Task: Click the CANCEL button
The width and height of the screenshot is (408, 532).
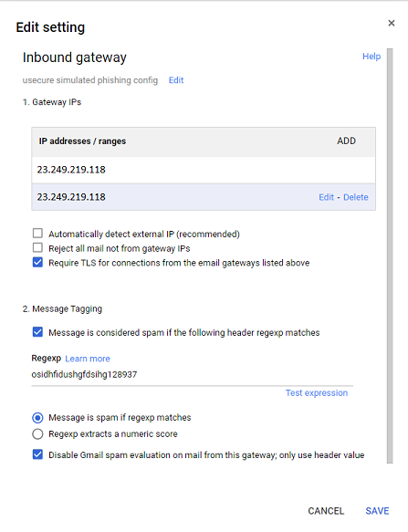Action: coord(326,511)
